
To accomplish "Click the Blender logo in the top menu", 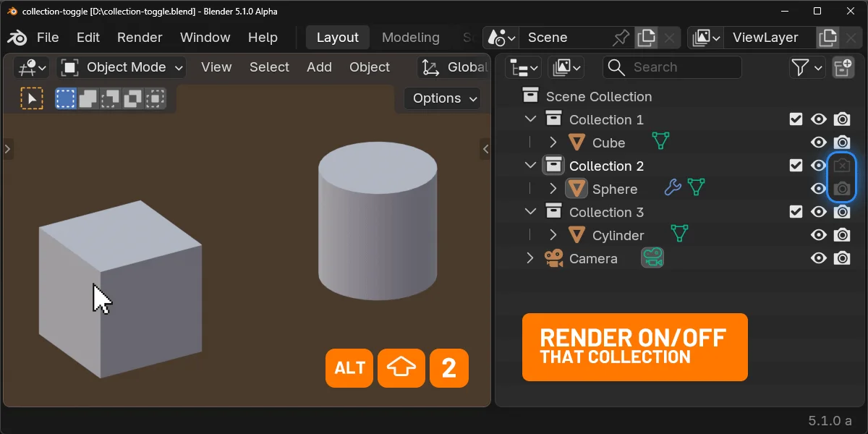I will click(x=16, y=38).
